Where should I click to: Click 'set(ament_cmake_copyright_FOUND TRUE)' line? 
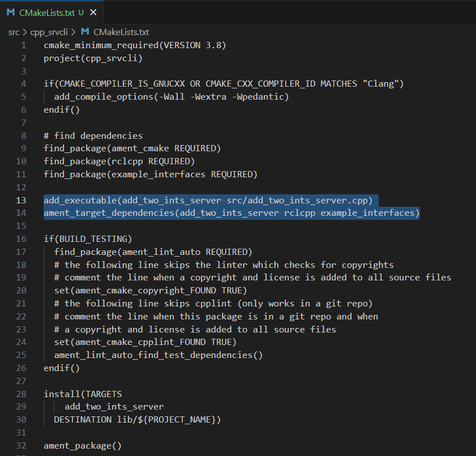(x=150, y=291)
